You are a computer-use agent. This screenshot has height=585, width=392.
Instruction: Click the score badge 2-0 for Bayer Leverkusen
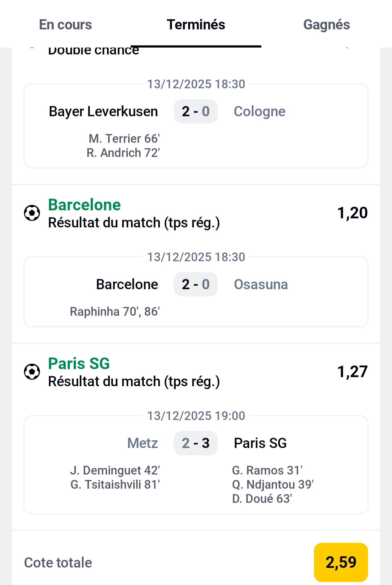tap(196, 111)
